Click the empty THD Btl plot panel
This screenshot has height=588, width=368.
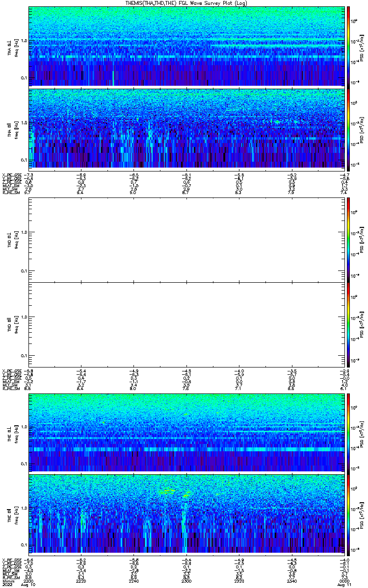coord(187,324)
